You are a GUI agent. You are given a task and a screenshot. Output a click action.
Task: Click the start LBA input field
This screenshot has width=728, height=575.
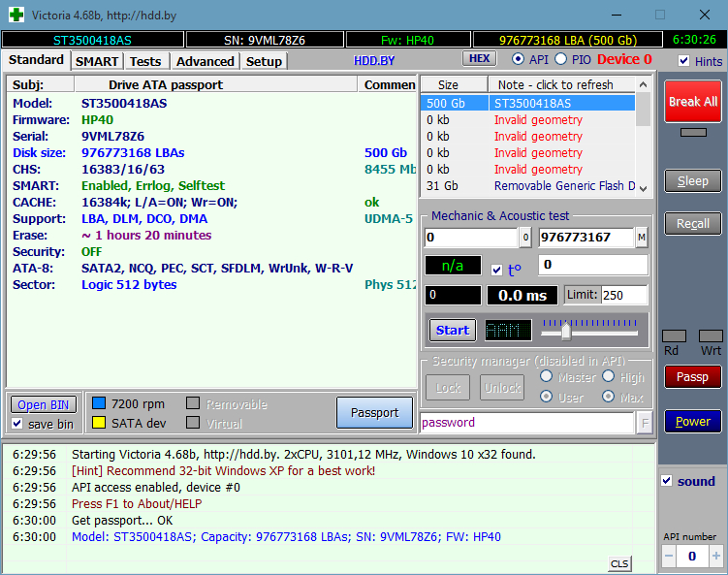point(471,238)
